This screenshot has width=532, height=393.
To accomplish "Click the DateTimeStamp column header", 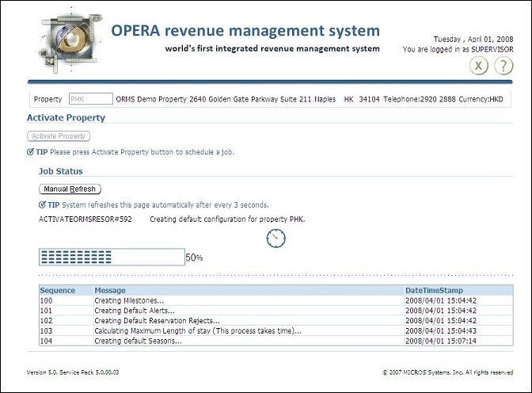I will pyautogui.click(x=434, y=291).
